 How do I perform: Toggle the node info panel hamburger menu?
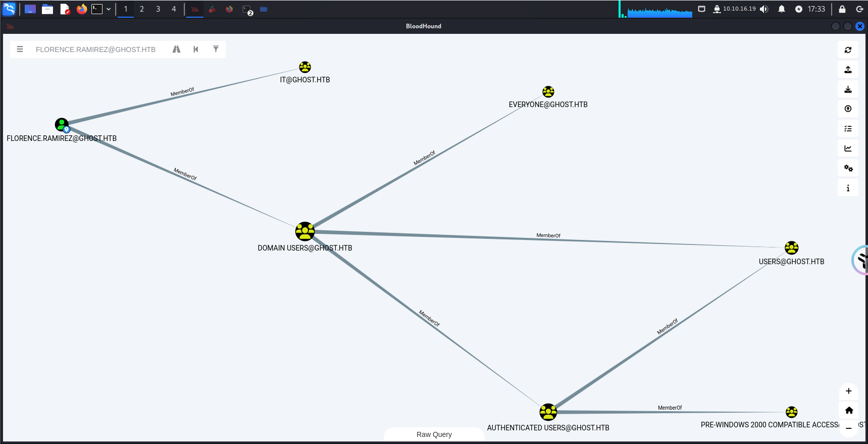click(x=20, y=49)
